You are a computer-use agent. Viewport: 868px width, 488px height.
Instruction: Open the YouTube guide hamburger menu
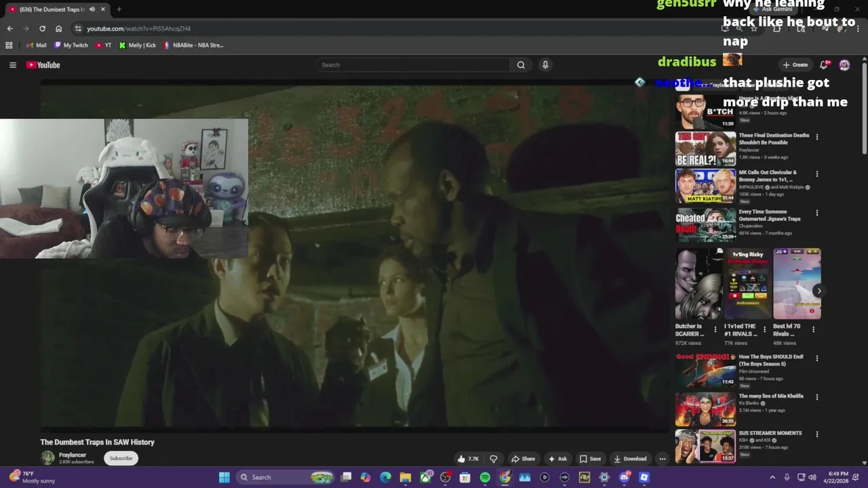12,65
